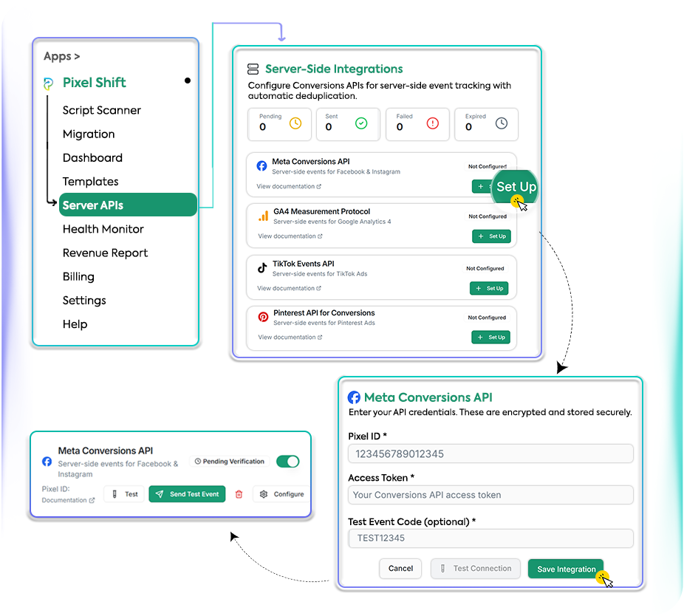View documentation for Pinterest API
This screenshot has width=684, height=616.
click(x=290, y=338)
